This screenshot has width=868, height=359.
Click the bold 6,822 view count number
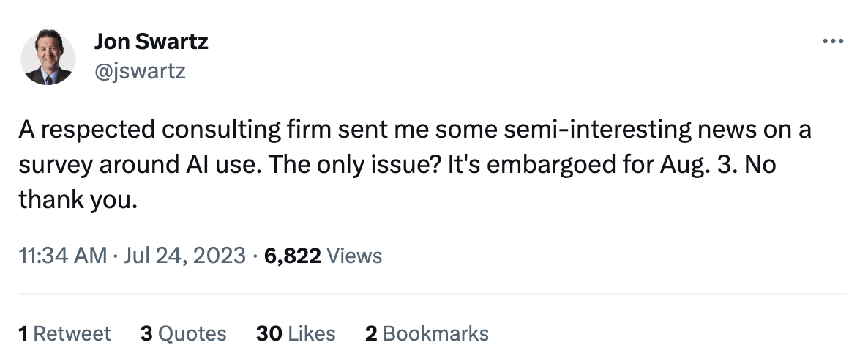[x=293, y=256]
